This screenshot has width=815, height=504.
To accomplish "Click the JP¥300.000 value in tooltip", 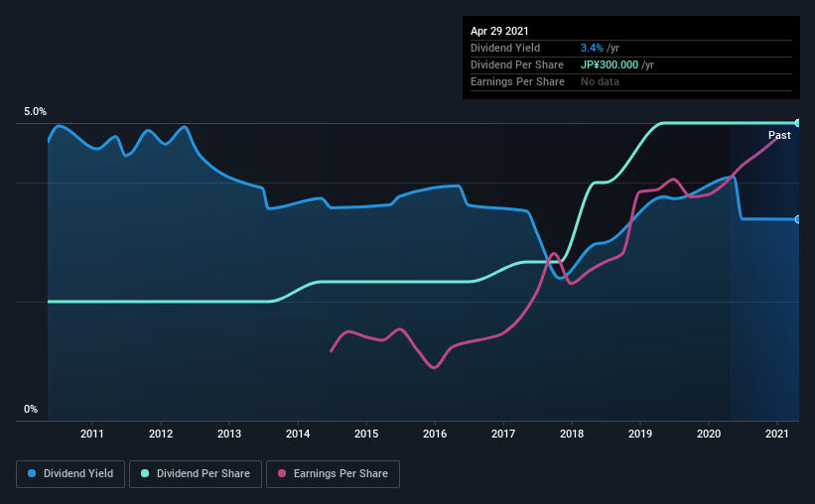I will point(610,64).
